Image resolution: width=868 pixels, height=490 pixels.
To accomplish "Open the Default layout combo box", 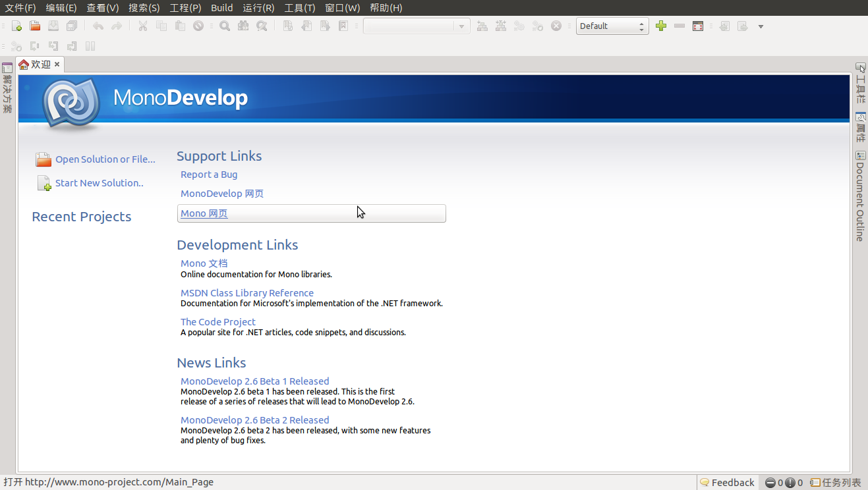I will pyautogui.click(x=612, y=26).
